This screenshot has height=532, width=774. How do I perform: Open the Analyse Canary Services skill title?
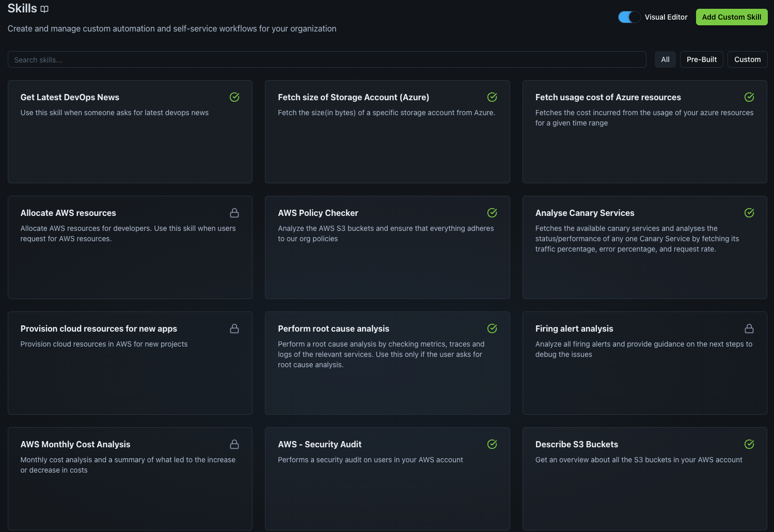585,213
